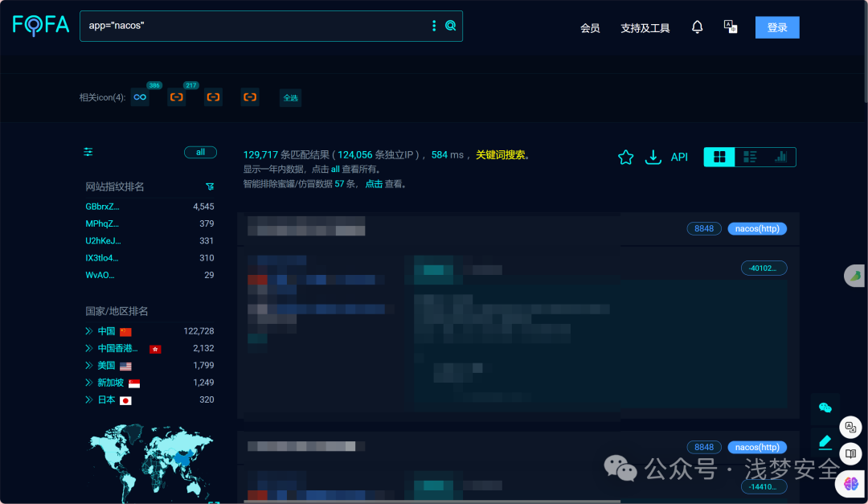Click the green leaf side widget
Image resolution: width=868 pixels, height=504 pixels.
coord(855,275)
